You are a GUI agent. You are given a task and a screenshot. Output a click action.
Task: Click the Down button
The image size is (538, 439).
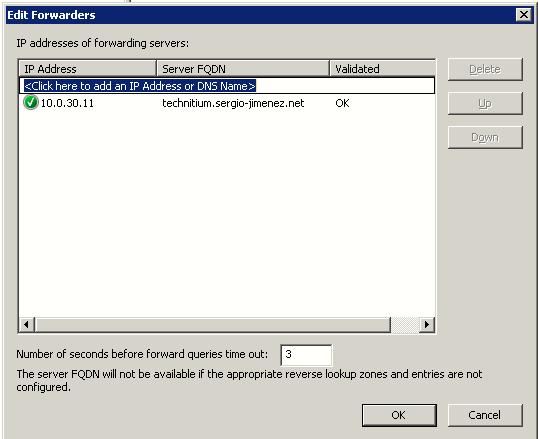point(485,137)
